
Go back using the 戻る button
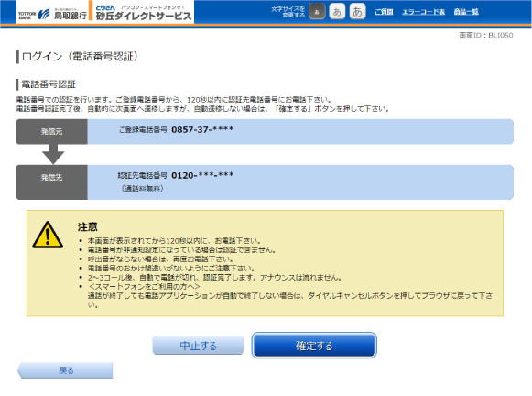click(65, 370)
